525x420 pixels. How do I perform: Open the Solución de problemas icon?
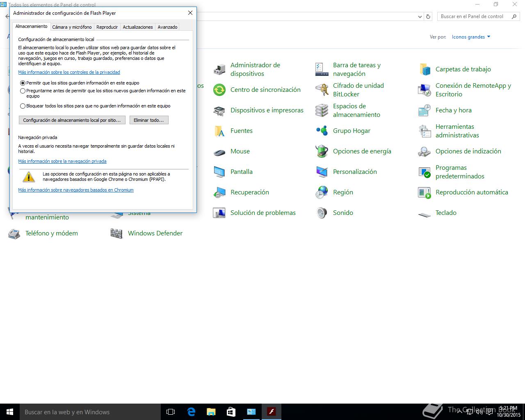pos(219,213)
